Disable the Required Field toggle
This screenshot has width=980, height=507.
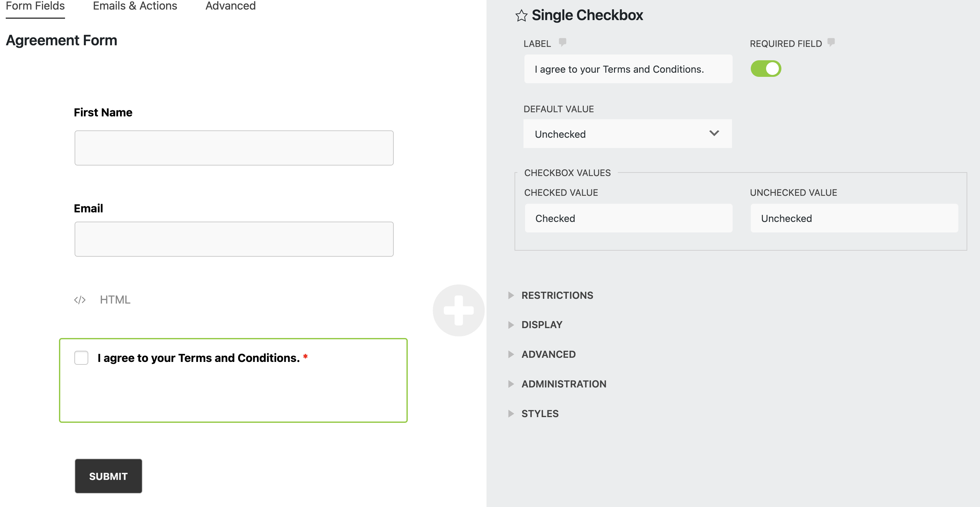[766, 69]
